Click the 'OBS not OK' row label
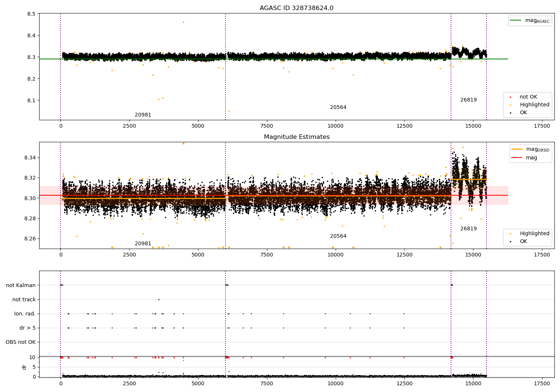This screenshot has height=392, width=560. pyautogui.click(x=21, y=342)
